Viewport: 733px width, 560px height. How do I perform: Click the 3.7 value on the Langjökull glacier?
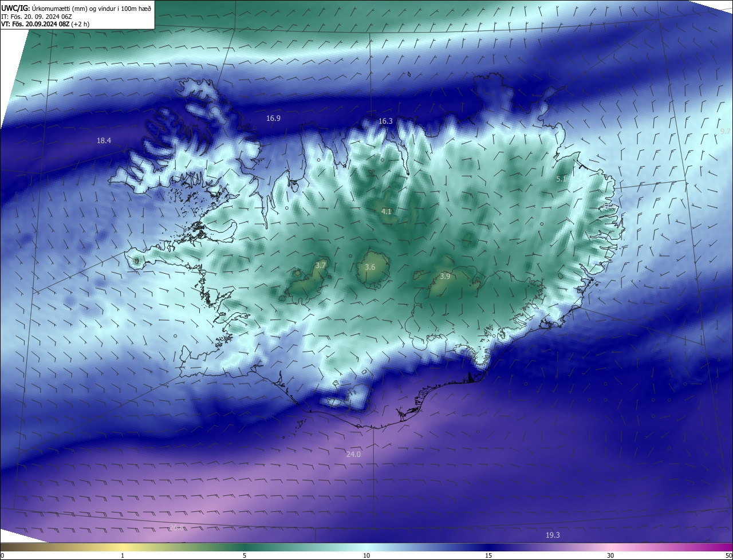click(321, 266)
